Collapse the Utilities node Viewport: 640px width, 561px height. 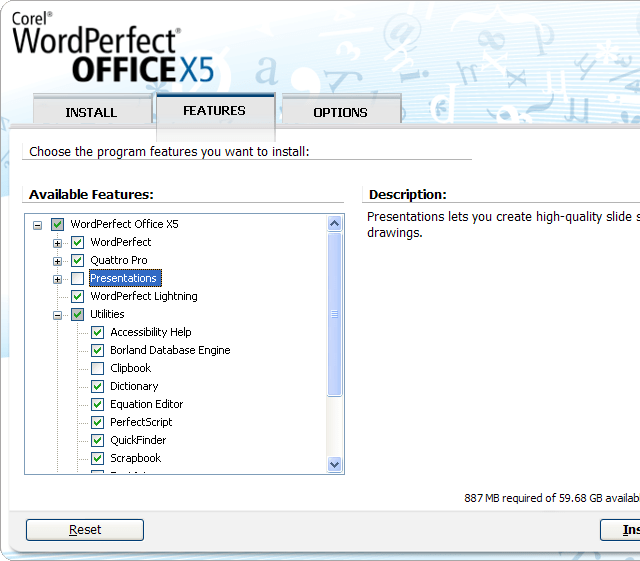tap(58, 315)
